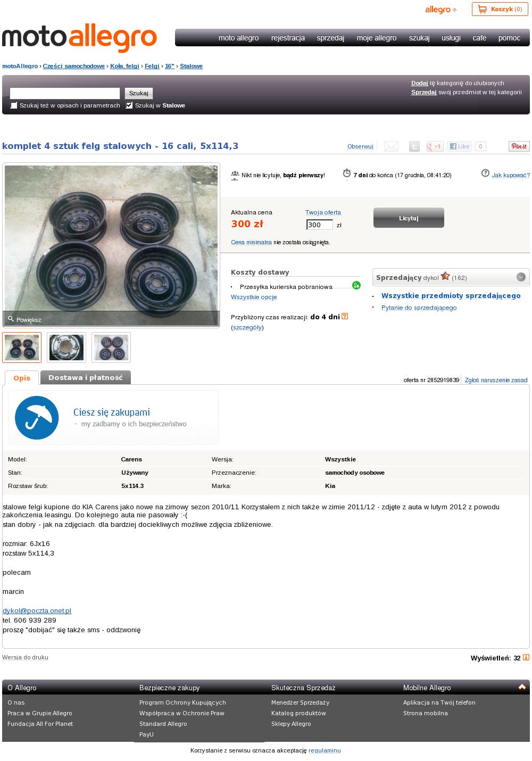The width and height of the screenshot is (532, 761).
Task: Switch to Dostawa i płatność tab
Action: click(x=86, y=377)
